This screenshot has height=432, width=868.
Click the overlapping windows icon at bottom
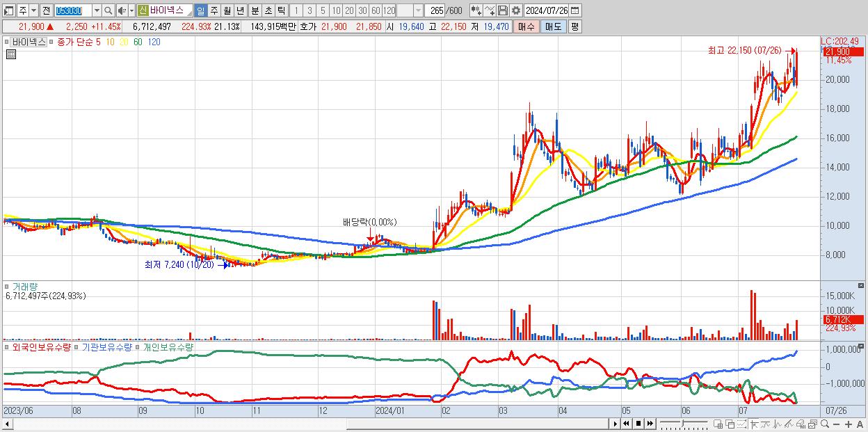[x=730, y=424]
